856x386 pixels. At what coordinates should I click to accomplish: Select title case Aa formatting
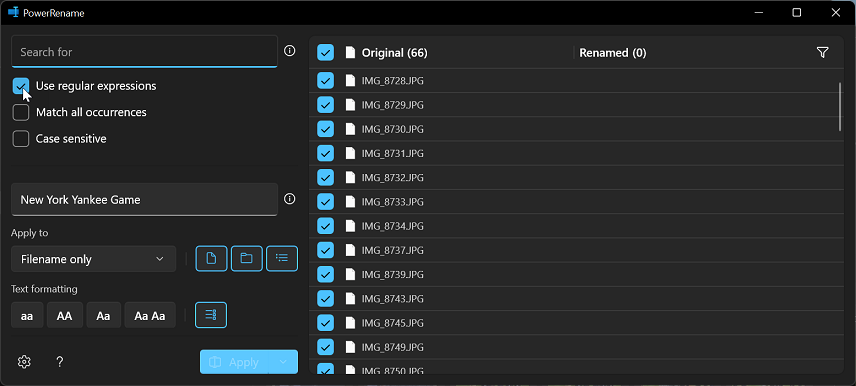(x=103, y=315)
